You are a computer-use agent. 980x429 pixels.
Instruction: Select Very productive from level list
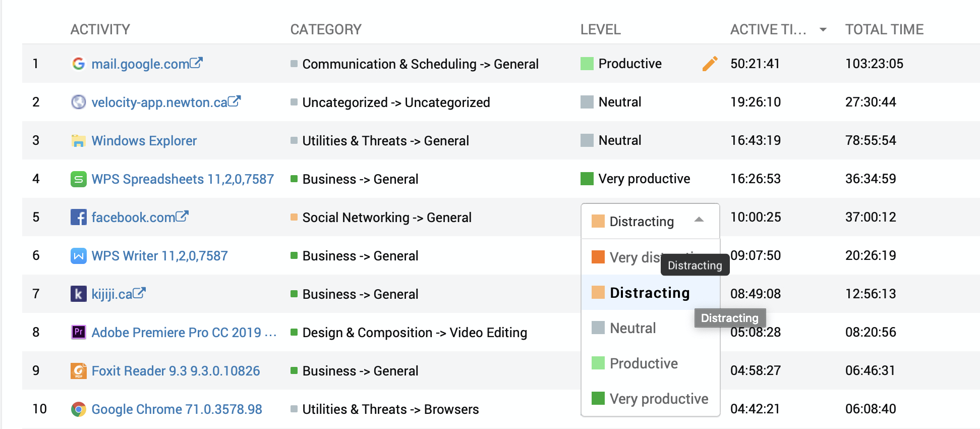(658, 399)
